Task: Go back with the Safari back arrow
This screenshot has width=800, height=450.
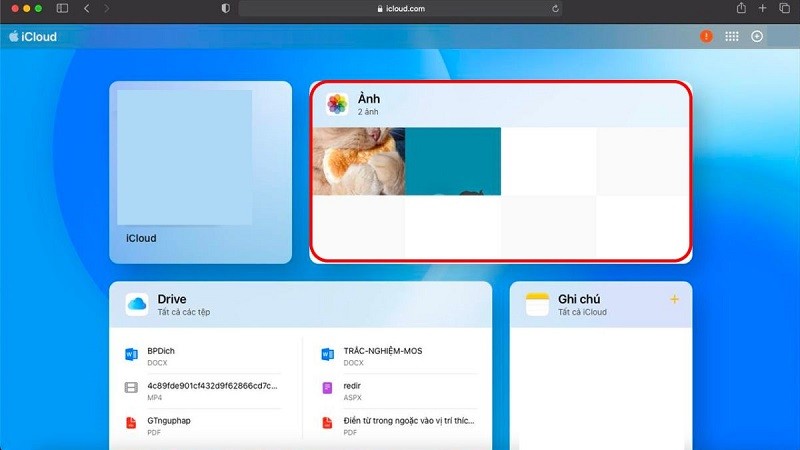Action: (x=87, y=8)
